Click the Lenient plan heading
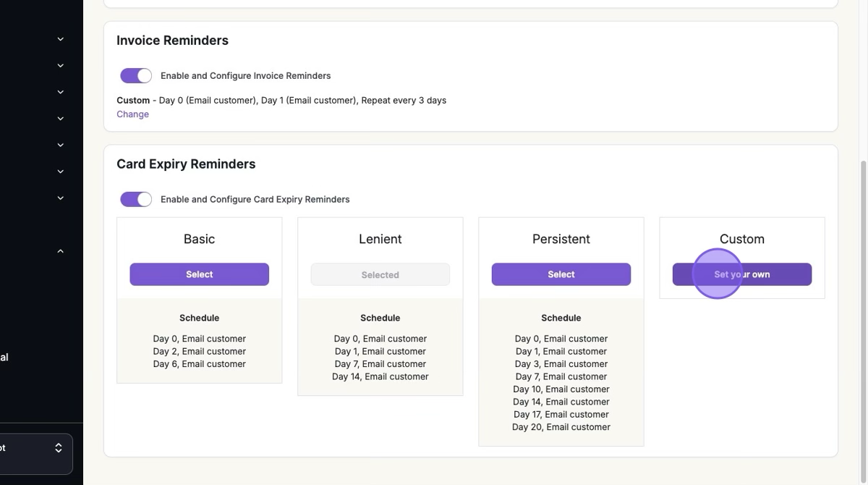The height and width of the screenshot is (485, 868). click(x=380, y=239)
